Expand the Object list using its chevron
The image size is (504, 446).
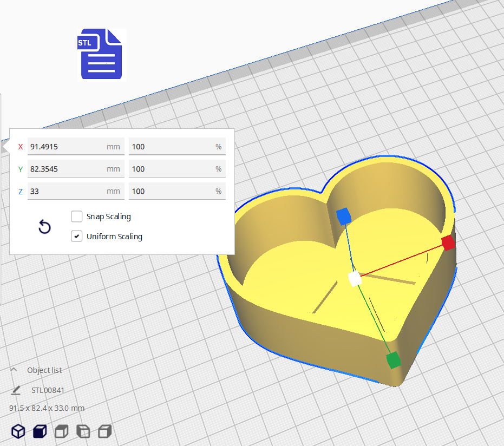click(x=13, y=370)
